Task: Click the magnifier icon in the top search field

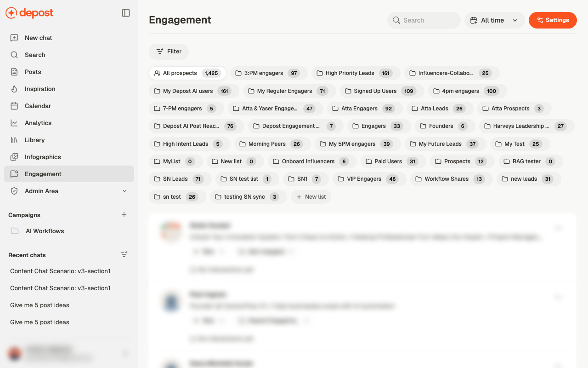Action: click(x=396, y=20)
